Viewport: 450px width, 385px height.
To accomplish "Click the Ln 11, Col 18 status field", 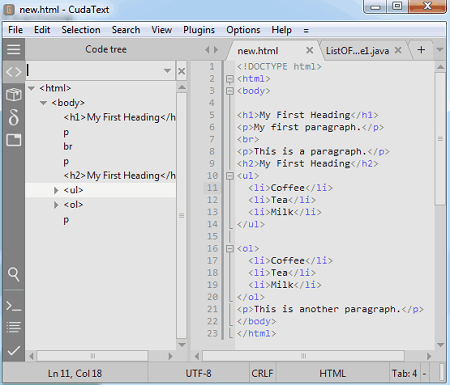I will (x=75, y=373).
